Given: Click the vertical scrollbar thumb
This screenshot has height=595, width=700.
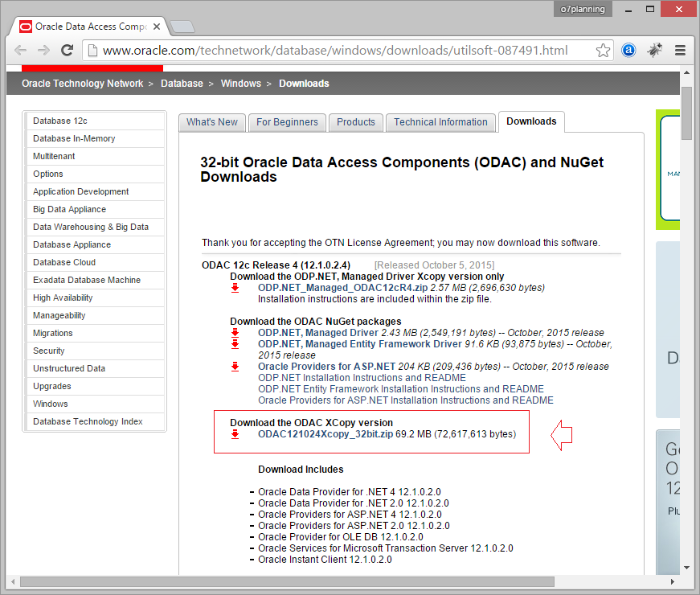Looking at the screenshot, I should 686,114.
